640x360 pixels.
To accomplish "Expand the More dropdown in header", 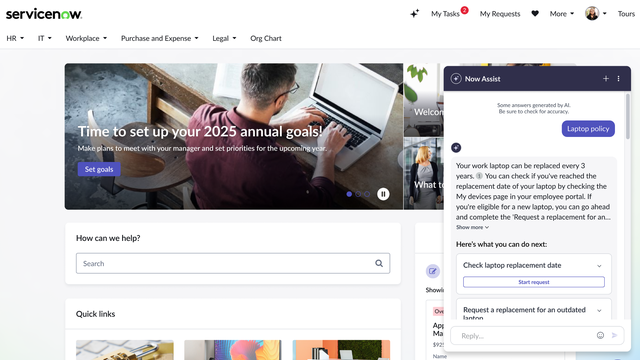I will 562,14.
